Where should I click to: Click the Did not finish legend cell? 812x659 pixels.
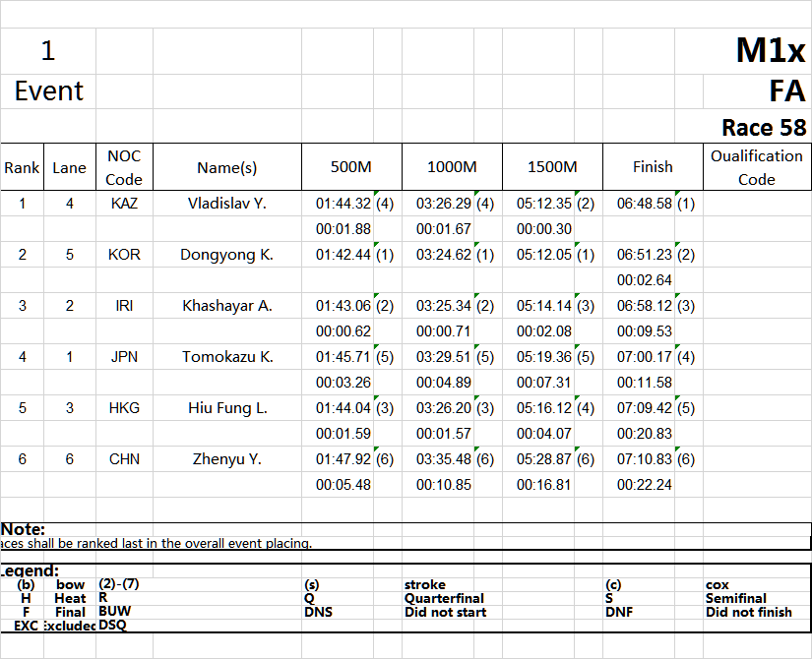click(748, 612)
